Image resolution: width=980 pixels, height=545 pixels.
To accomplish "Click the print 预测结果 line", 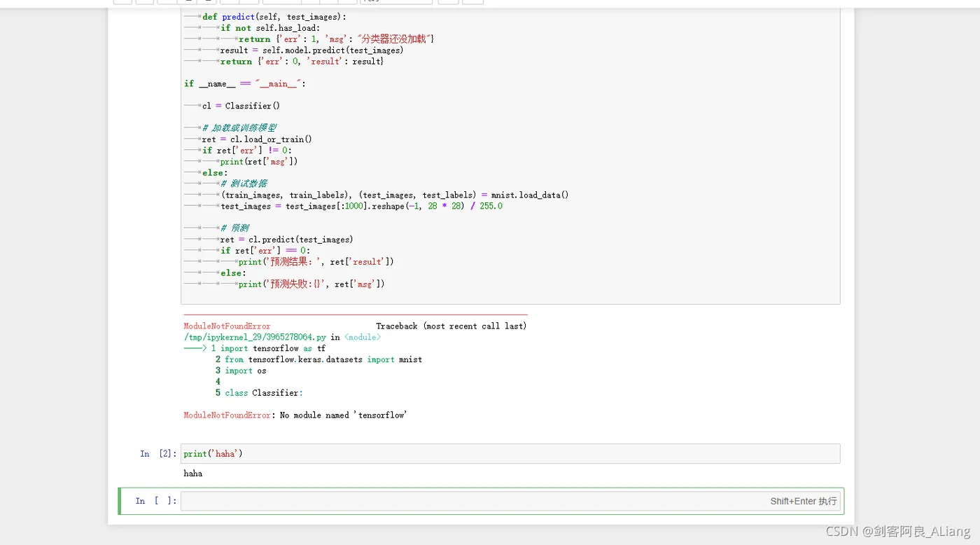I will [316, 262].
